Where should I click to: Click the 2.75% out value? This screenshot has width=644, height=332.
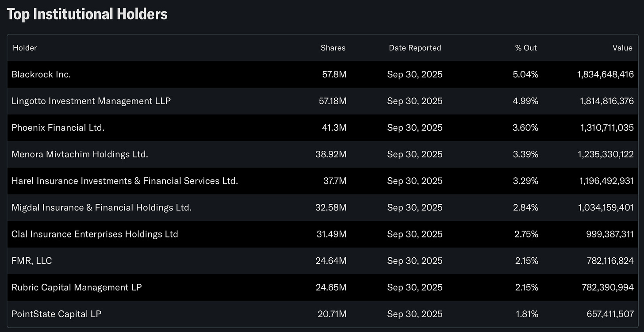point(526,234)
